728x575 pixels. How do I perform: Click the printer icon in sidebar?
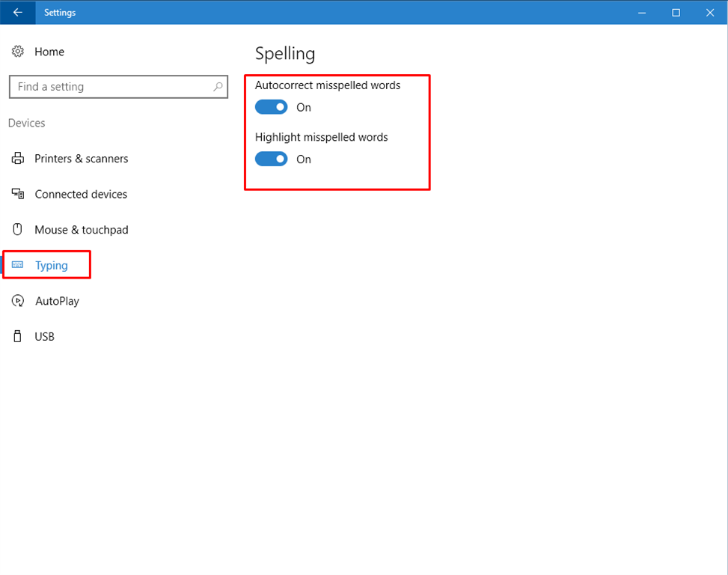18,159
